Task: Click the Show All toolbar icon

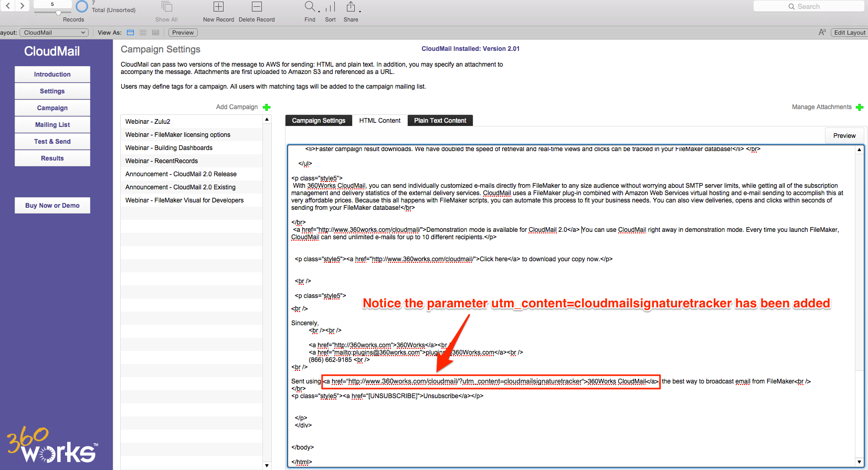Action: (167, 7)
